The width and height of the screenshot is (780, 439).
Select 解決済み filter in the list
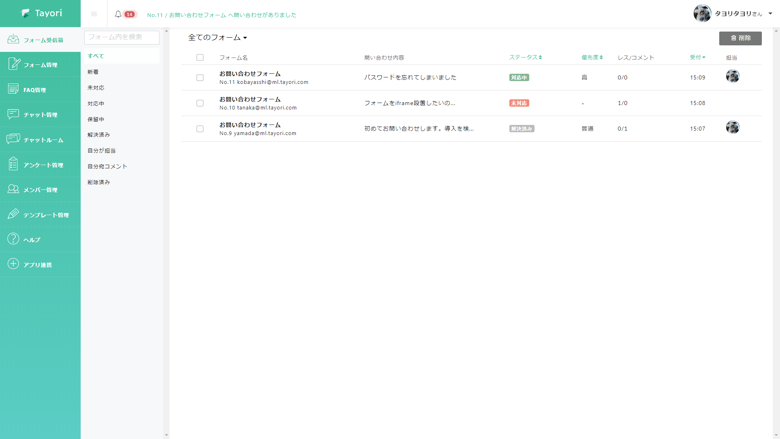pyautogui.click(x=99, y=135)
